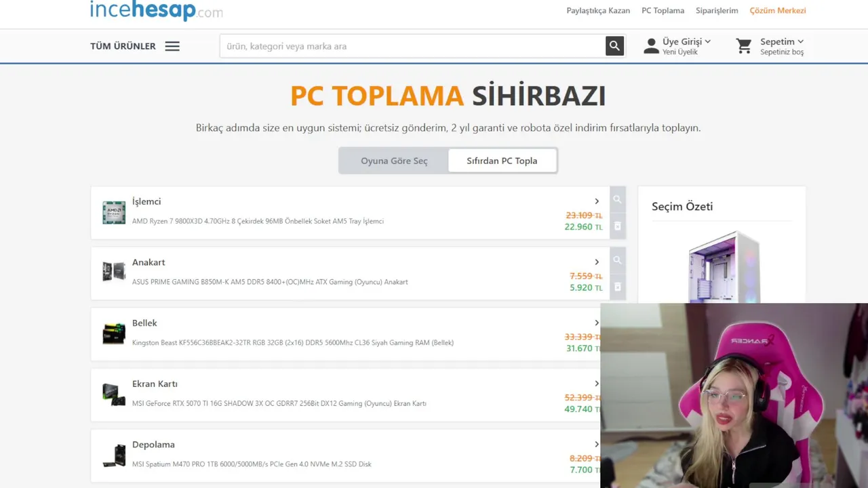Screen dimensions: 868x488
Task: Open Siparişlerim link
Action: pos(717,10)
